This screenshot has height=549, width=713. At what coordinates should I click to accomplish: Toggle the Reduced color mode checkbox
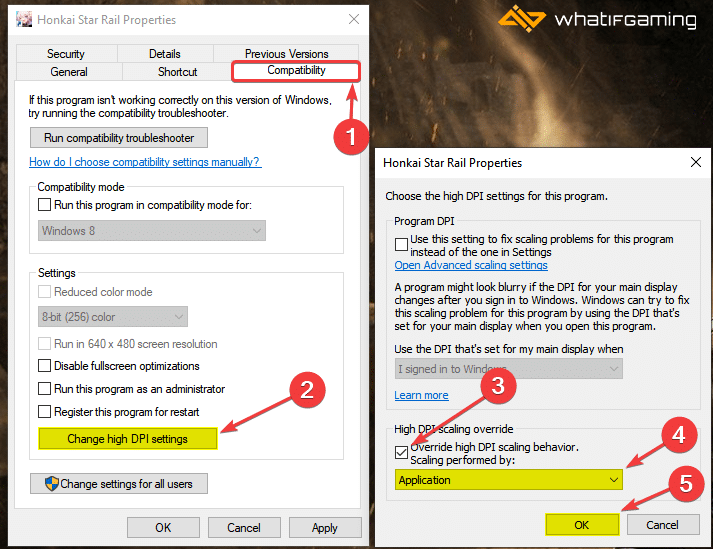pos(44,292)
